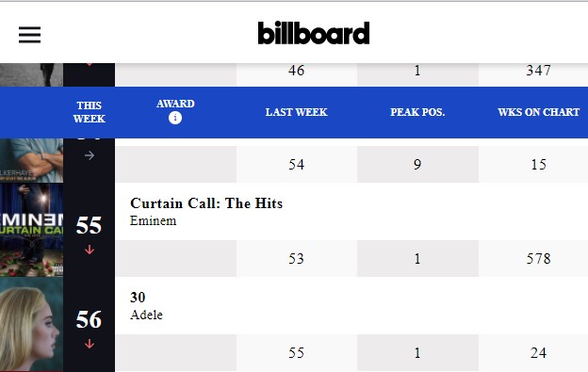Click the Adele 30 album cover
The height and width of the screenshot is (372, 588).
point(31,324)
